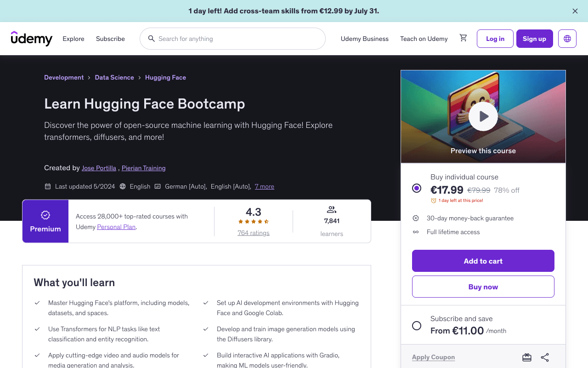Image resolution: width=588 pixels, height=368 pixels.
Task: Click the Buy now button
Action: 483,287
